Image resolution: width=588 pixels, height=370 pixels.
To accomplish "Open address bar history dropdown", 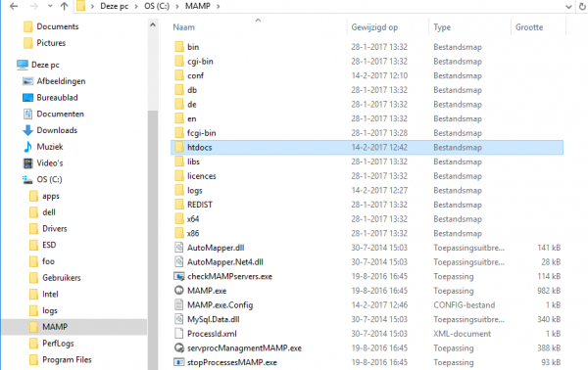I will pyautogui.click(x=568, y=7).
